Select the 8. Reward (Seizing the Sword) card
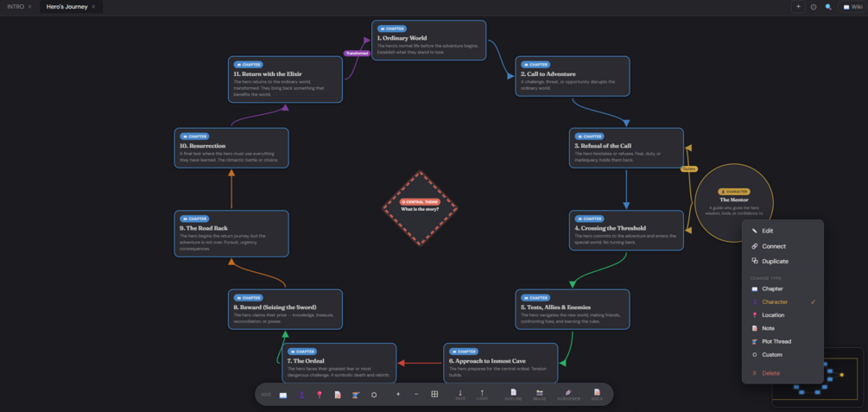The height and width of the screenshot is (412, 868). [286, 309]
